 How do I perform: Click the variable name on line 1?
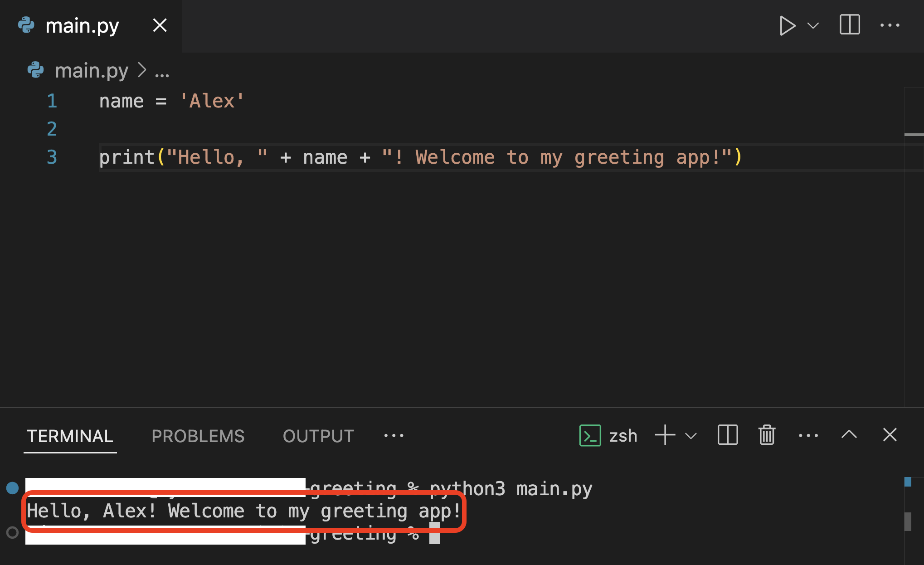122,101
